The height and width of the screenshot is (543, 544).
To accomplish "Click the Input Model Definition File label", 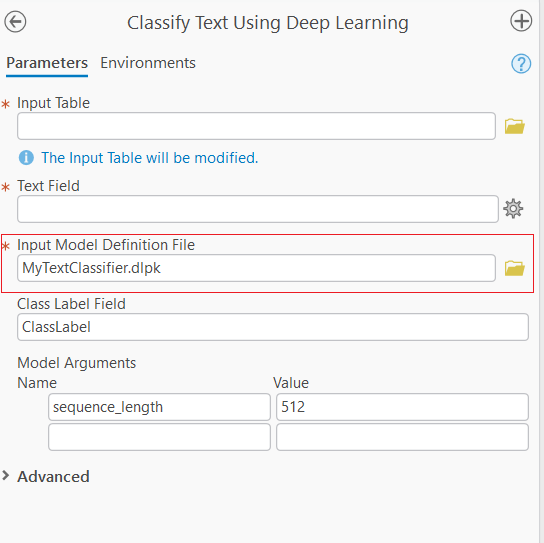I will coord(106,245).
